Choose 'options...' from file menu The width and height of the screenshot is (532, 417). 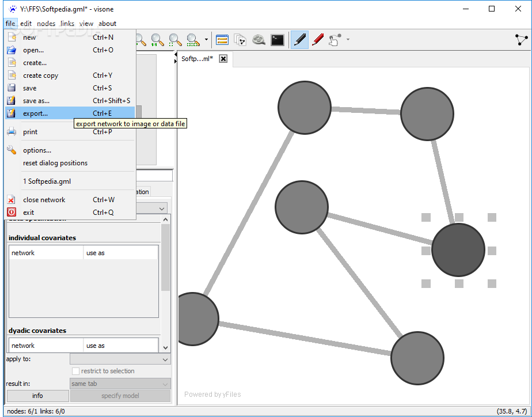point(70,150)
